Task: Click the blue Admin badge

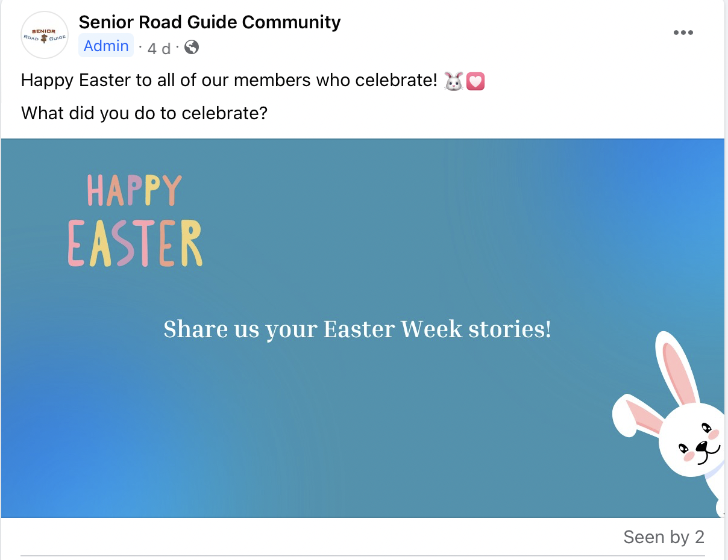Action: [x=106, y=46]
